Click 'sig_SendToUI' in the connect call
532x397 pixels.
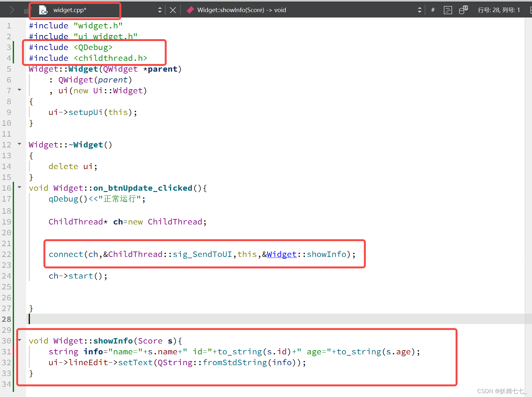coord(202,254)
